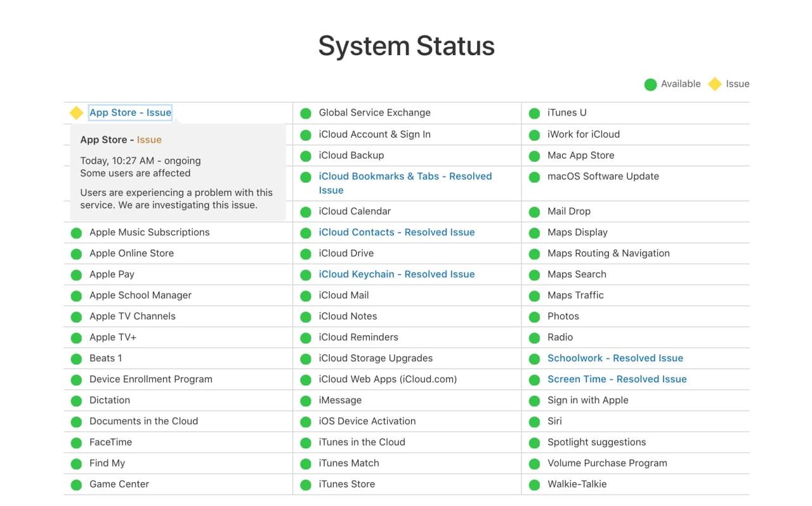Click the System Status heading
This screenshot has height=506, width=812.
coord(406,46)
